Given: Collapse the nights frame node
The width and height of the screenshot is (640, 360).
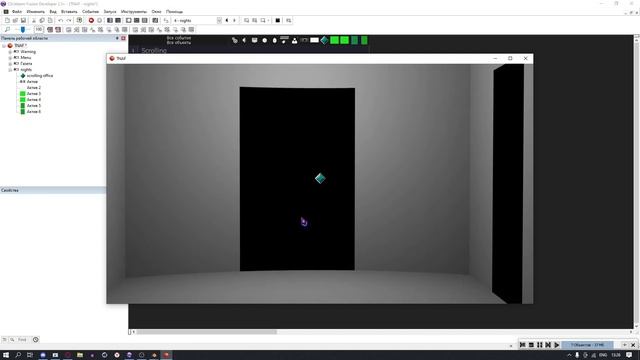Looking at the screenshot, I should pos(10,70).
